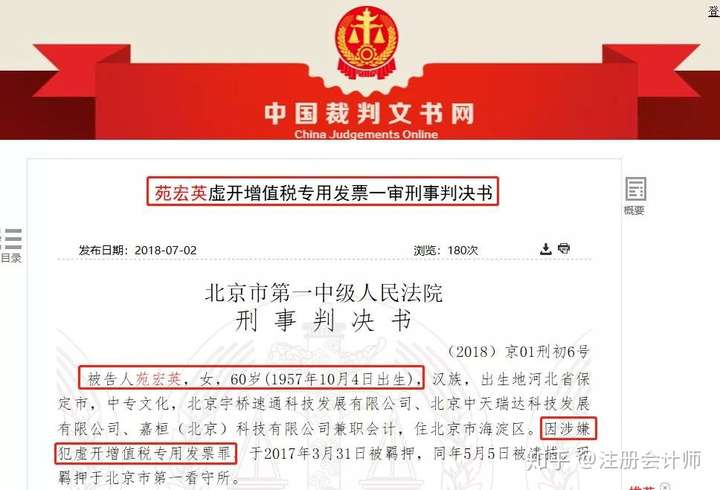The width and height of the screenshot is (720, 490).
Task: Click the China Judgements Online emblem logo
Action: pyautogui.click(x=366, y=42)
